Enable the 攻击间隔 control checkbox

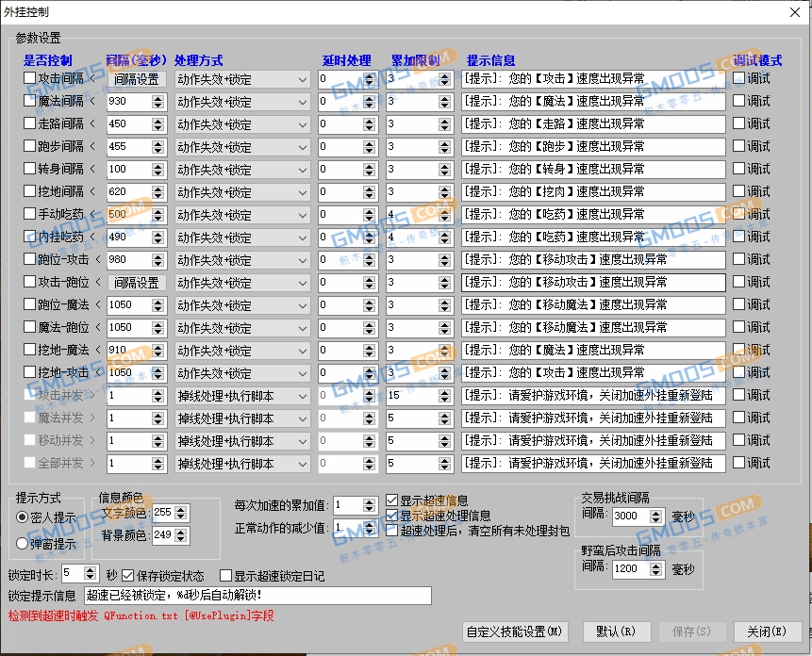[30, 78]
